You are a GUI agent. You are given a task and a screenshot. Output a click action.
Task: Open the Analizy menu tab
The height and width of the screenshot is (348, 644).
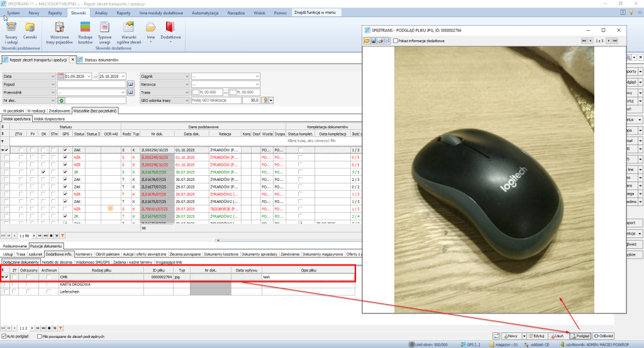tap(100, 13)
